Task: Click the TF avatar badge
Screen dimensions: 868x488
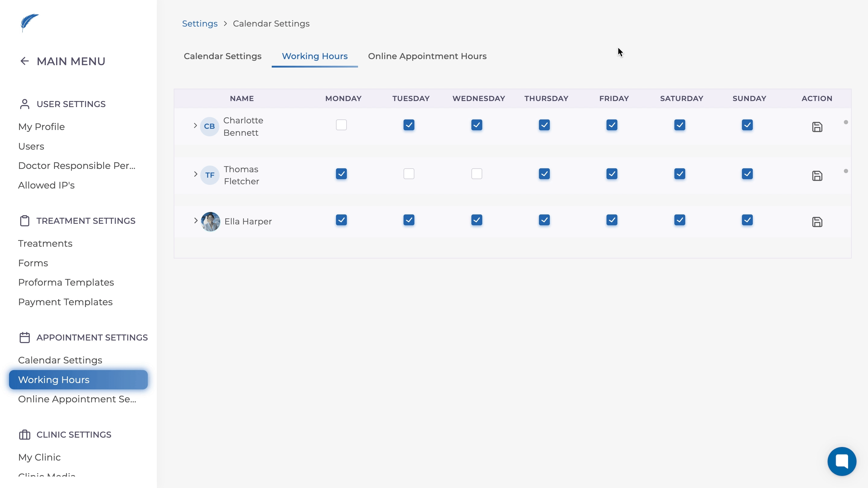Action: click(210, 175)
